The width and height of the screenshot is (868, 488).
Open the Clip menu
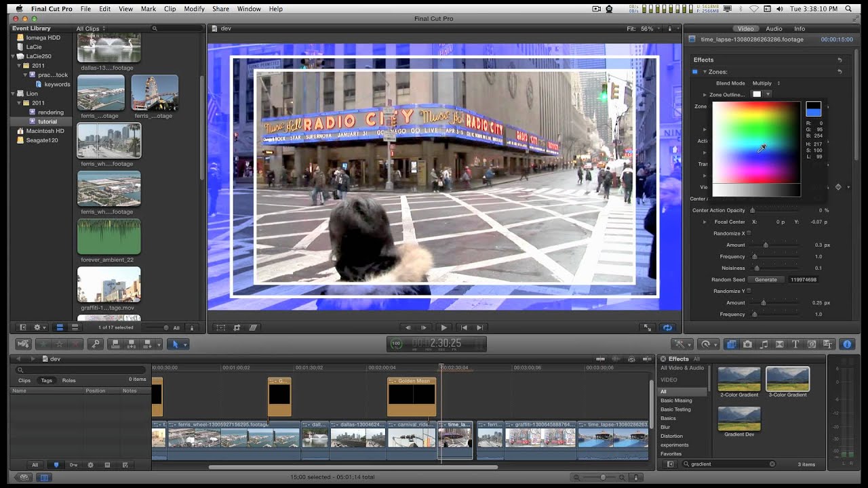[170, 9]
